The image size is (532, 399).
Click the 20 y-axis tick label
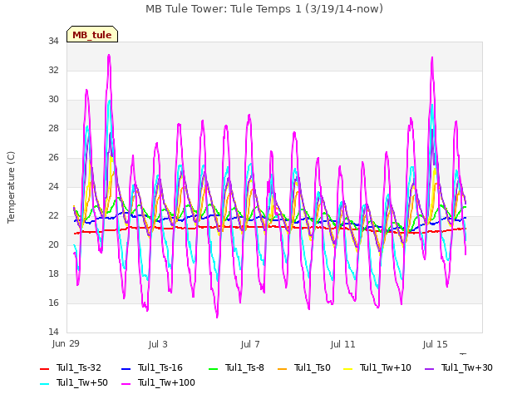coord(53,244)
